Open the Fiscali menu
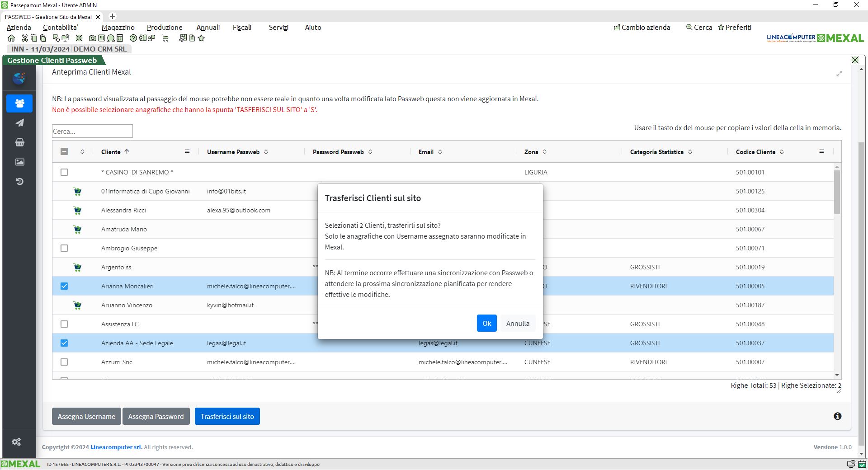This screenshot has width=868, height=470. (242, 28)
